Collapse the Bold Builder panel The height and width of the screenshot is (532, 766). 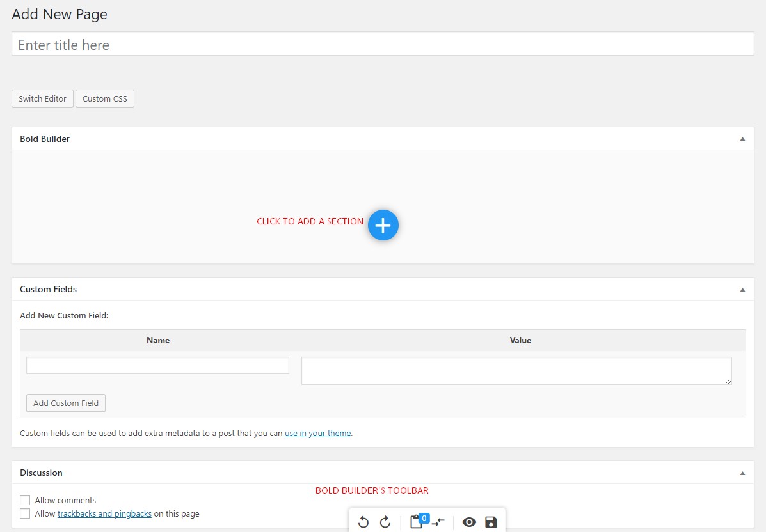[742, 139]
